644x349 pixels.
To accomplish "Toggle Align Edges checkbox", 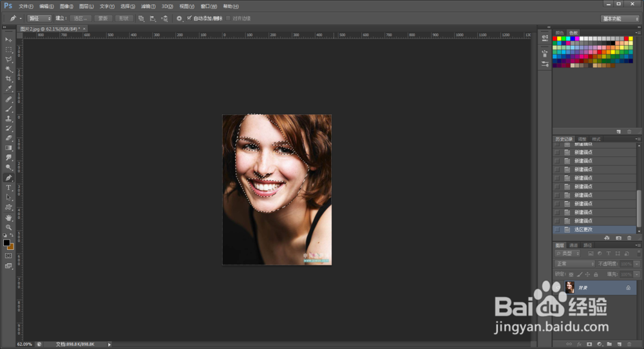I will (x=229, y=18).
